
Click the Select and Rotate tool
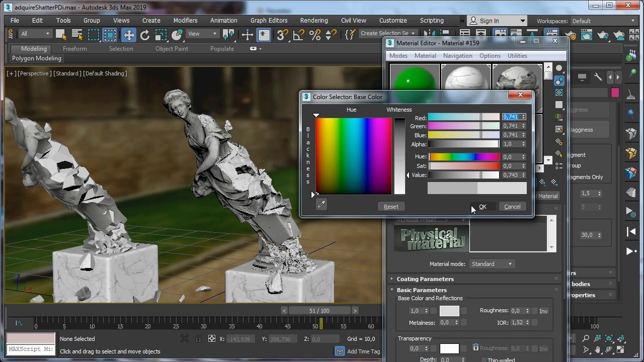click(145, 35)
